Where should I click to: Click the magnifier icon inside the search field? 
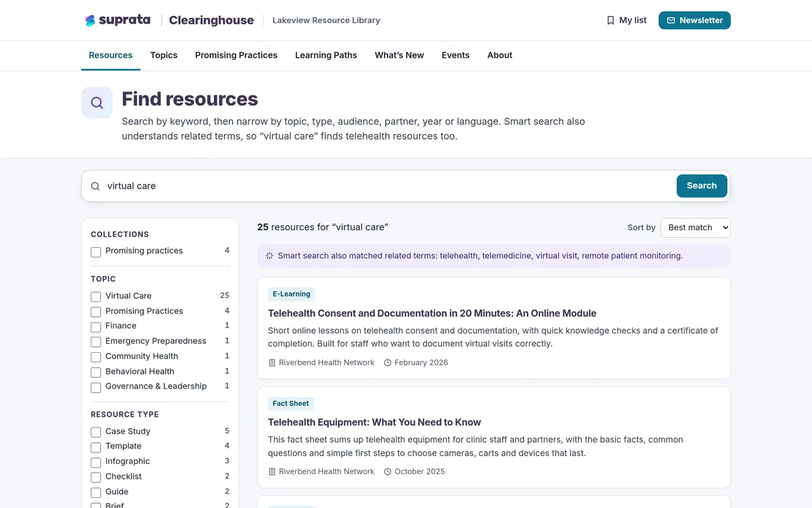tap(95, 186)
